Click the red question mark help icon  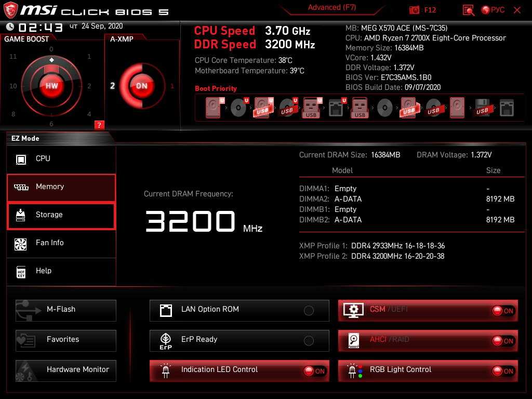99,125
